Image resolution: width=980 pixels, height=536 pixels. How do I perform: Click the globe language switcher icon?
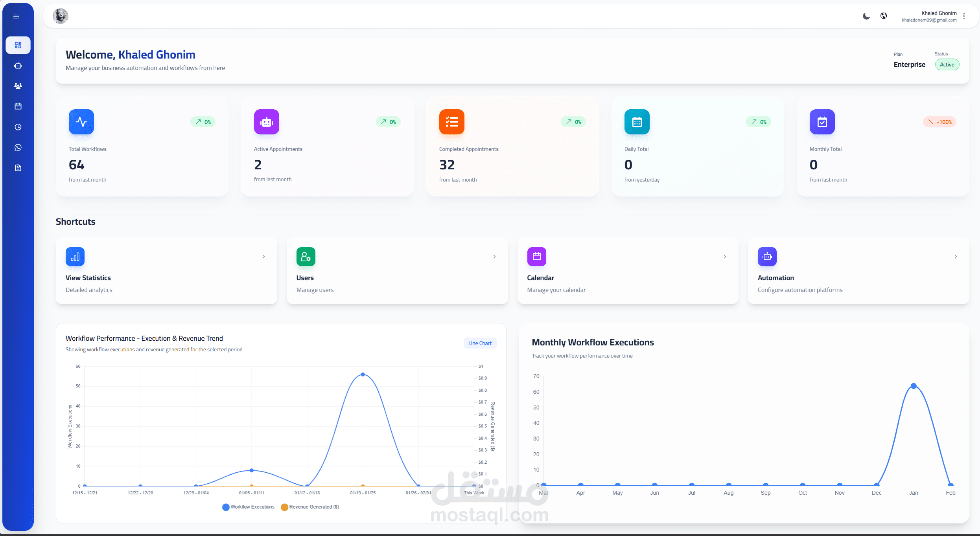pyautogui.click(x=884, y=16)
